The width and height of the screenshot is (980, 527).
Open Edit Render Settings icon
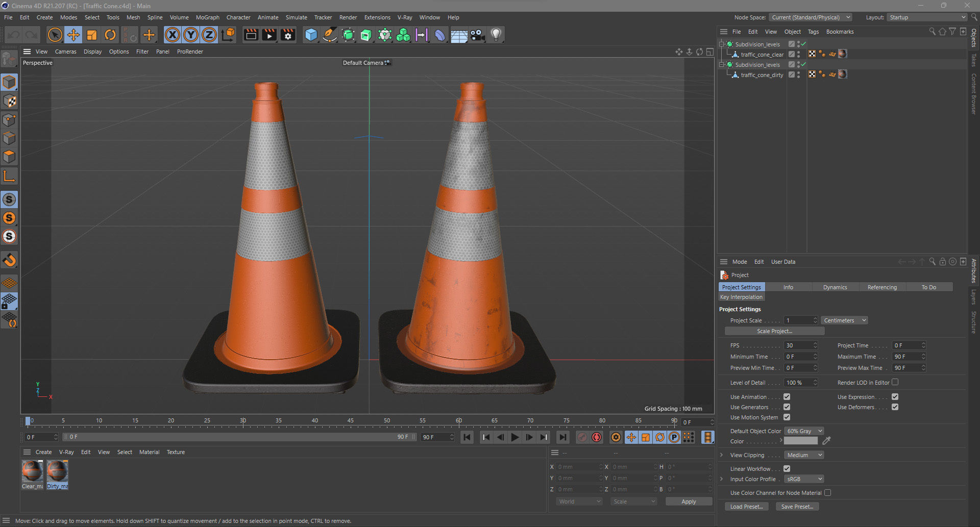[x=288, y=35]
